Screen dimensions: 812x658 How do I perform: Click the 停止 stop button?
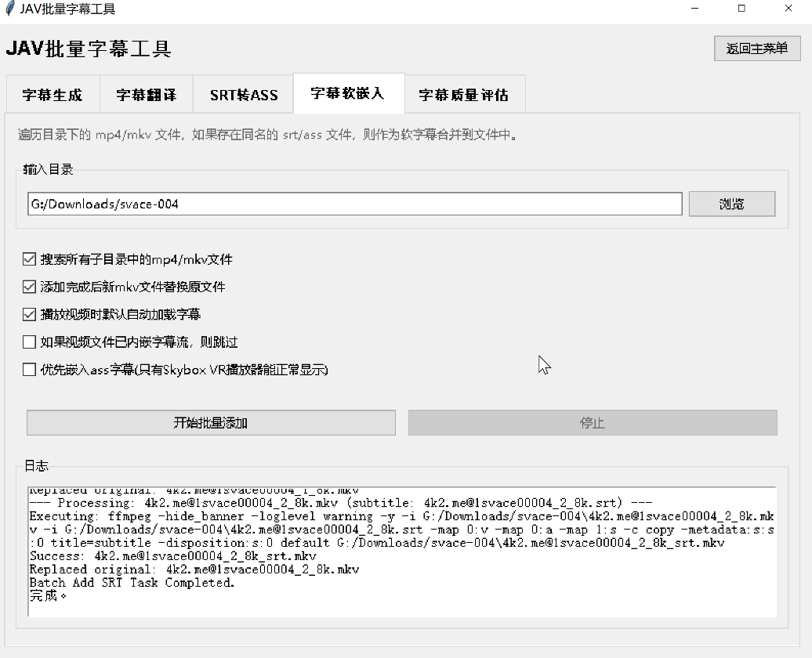tap(593, 423)
